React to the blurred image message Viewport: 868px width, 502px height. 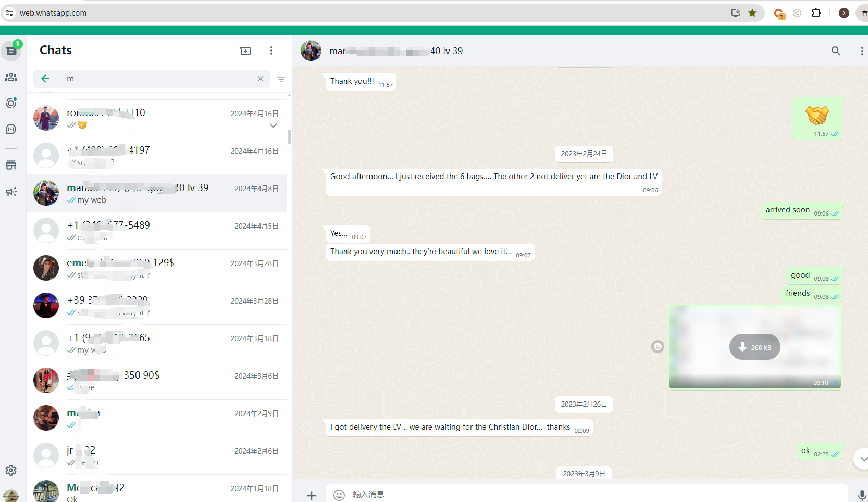pos(658,347)
